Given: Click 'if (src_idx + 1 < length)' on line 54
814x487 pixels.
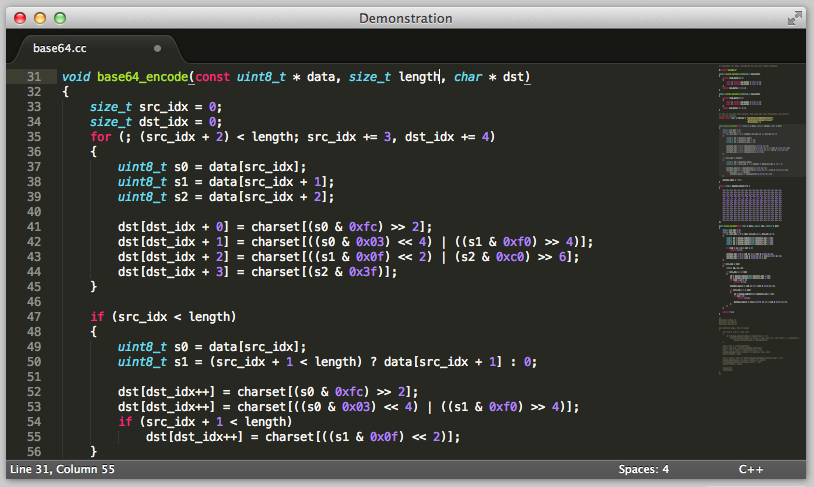Looking at the screenshot, I should pos(205,422).
